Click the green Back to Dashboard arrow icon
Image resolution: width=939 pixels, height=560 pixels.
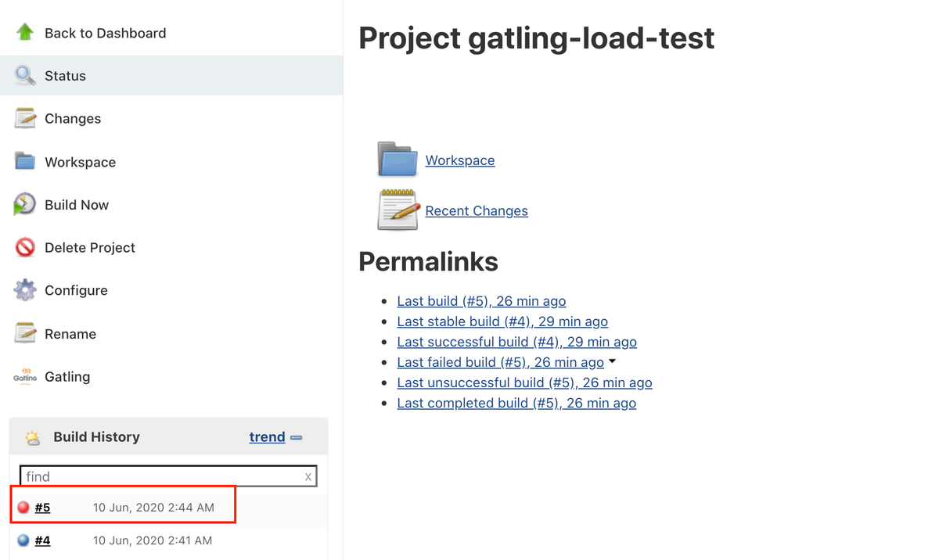pos(25,33)
